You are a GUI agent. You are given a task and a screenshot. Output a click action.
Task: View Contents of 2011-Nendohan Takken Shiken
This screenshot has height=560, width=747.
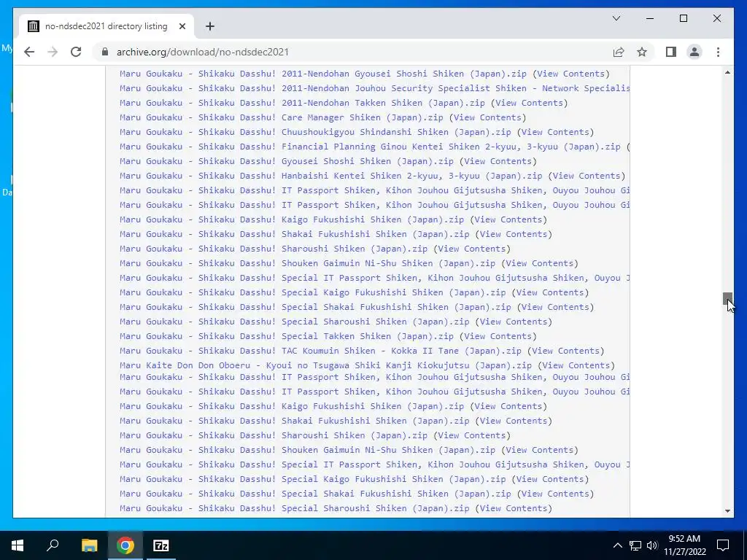[529, 103]
